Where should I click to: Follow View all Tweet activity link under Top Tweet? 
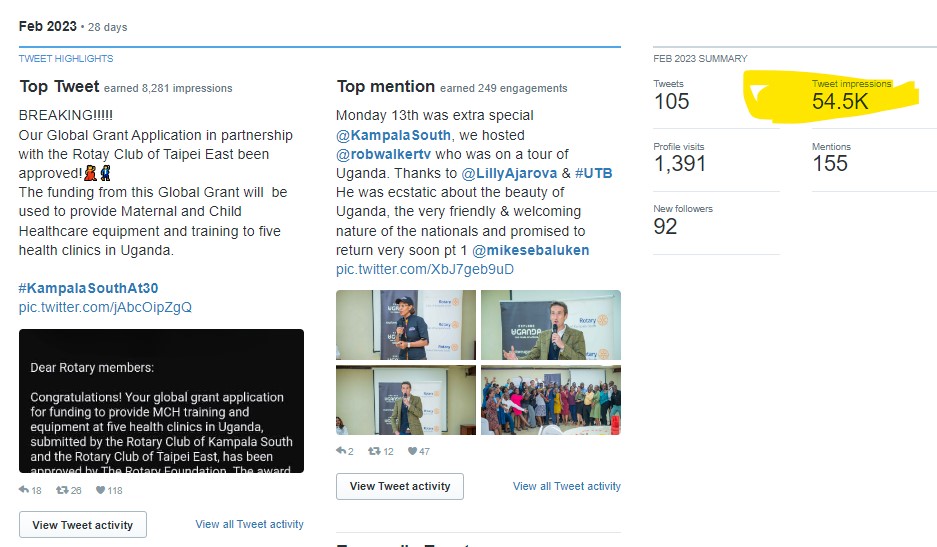(x=249, y=524)
